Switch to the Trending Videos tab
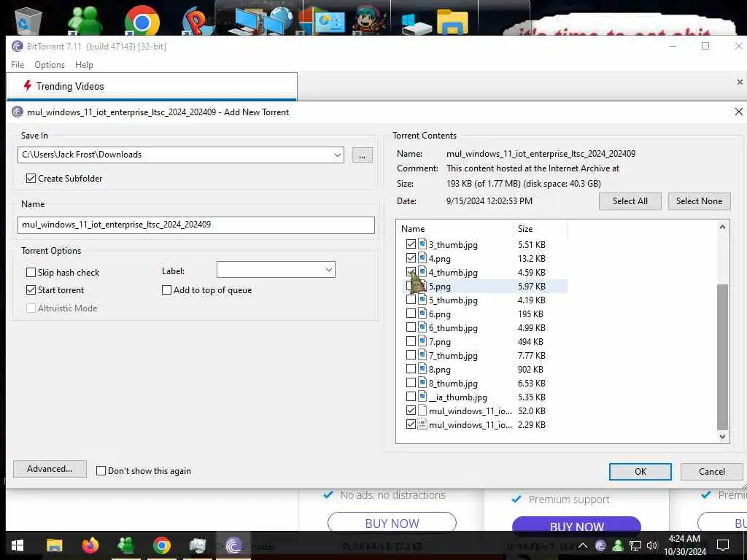 pyautogui.click(x=152, y=86)
